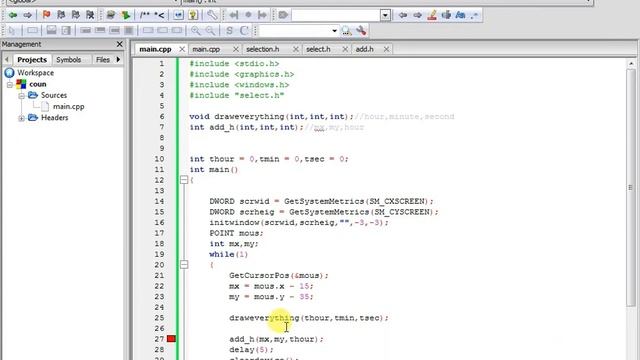The width and height of the screenshot is (640, 360).
Task: Toggle the red breakpoint marker on line 27
Action: click(171, 339)
